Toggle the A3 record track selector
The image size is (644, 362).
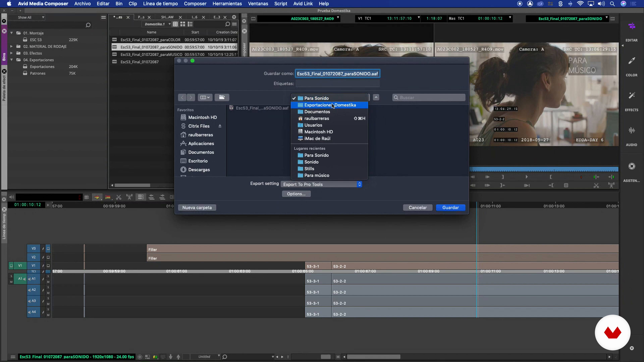coord(34,301)
